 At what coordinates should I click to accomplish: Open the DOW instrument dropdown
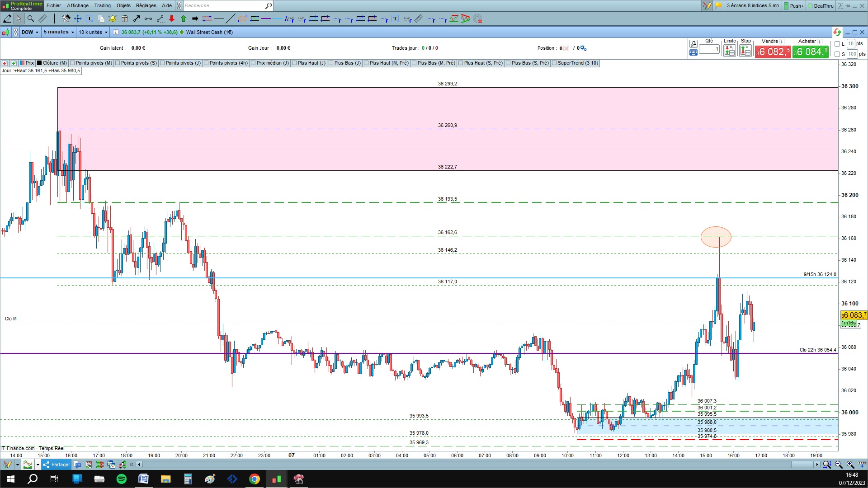[x=30, y=32]
